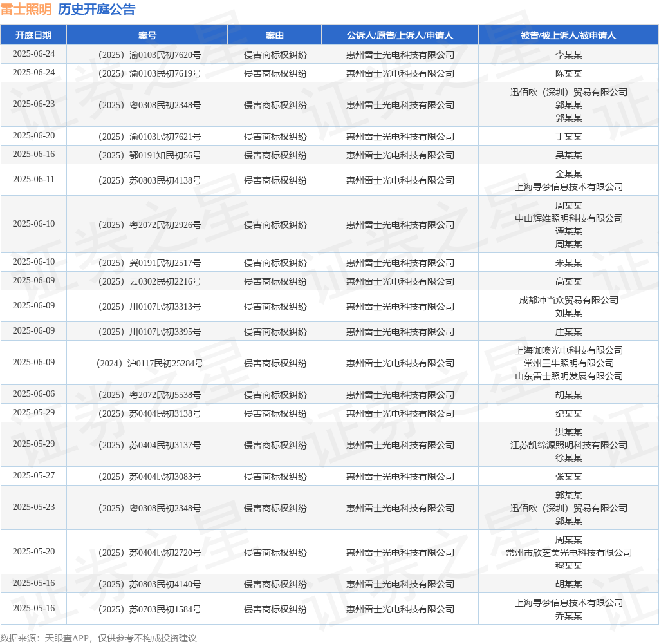Image resolution: width=659 pixels, height=644 pixels.
Task: Click 上海寻梦信息技术有限公司 in the 2025-06-11 row
Action: (569, 187)
